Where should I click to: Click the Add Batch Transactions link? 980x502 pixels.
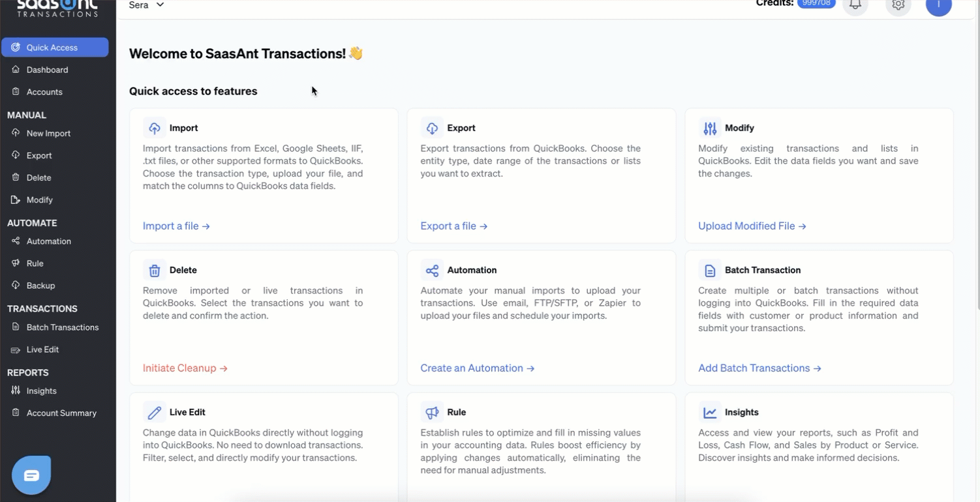coord(759,368)
